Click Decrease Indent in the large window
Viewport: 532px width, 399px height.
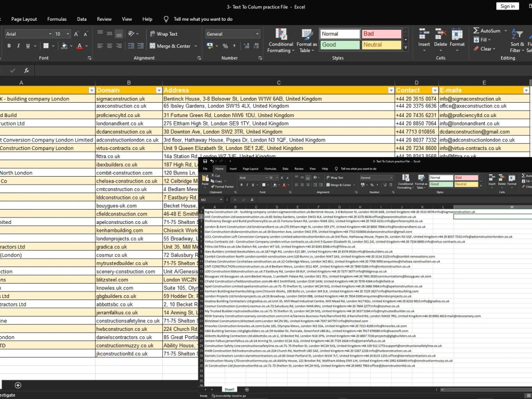pos(131,46)
